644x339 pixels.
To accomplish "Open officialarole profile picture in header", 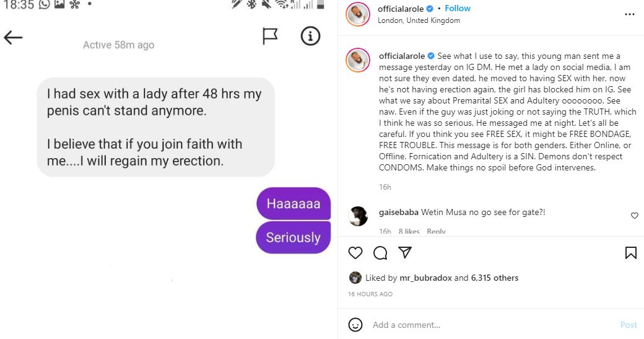I will pos(359,14).
